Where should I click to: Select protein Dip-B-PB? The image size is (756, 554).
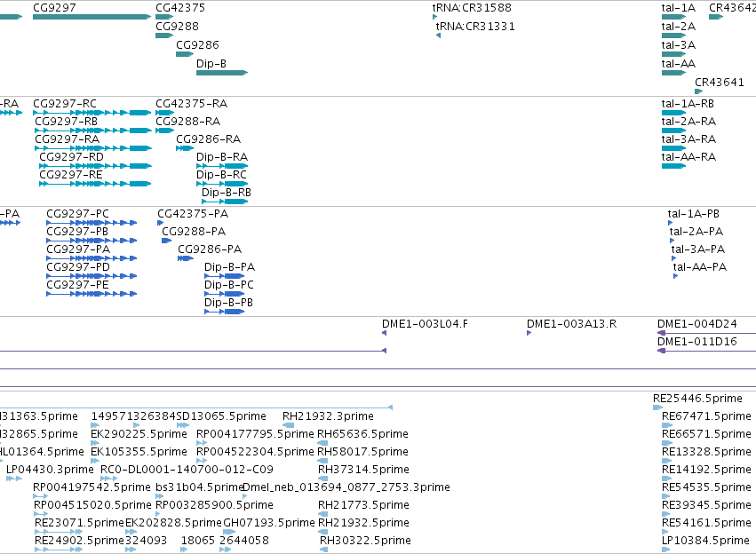click(224, 313)
